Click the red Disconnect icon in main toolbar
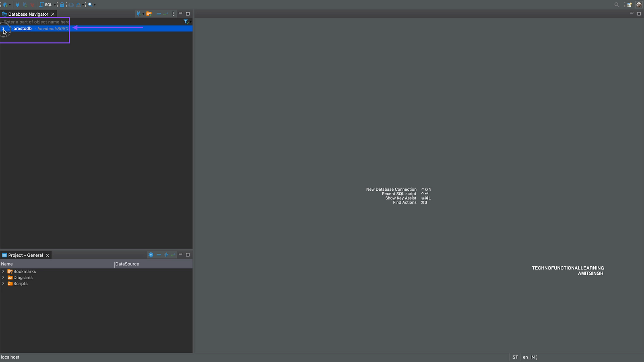644x362 pixels. pyautogui.click(x=32, y=5)
